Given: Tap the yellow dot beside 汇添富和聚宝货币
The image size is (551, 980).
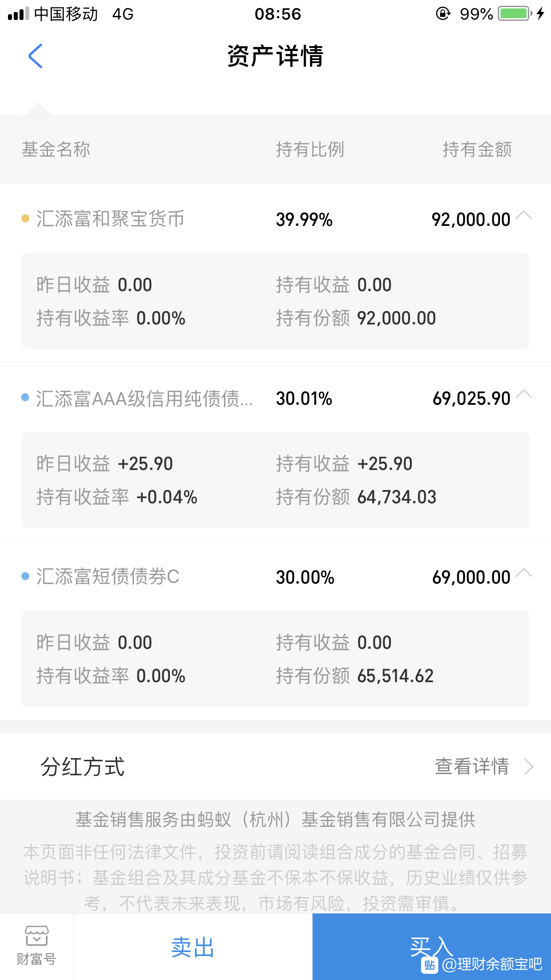Looking at the screenshot, I should point(25,218).
